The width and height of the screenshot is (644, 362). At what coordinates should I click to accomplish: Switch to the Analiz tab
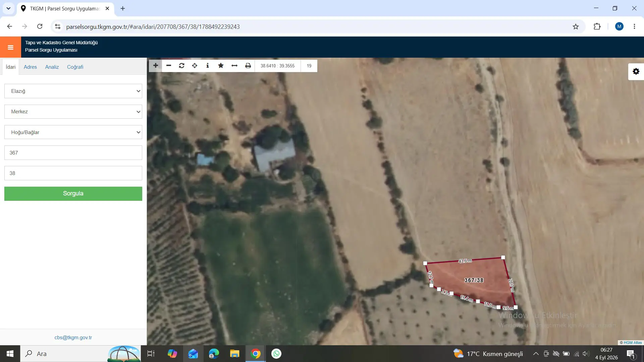(52, 67)
